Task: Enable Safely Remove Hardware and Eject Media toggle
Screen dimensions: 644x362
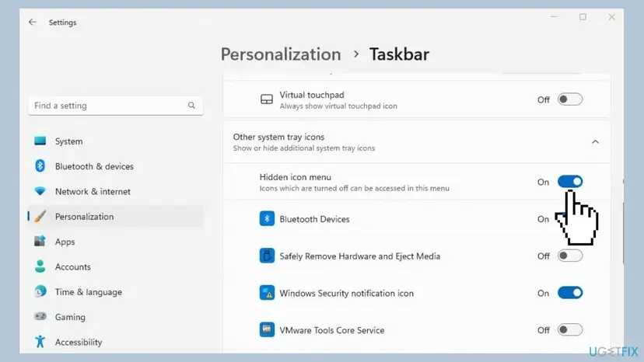Action: coord(570,256)
